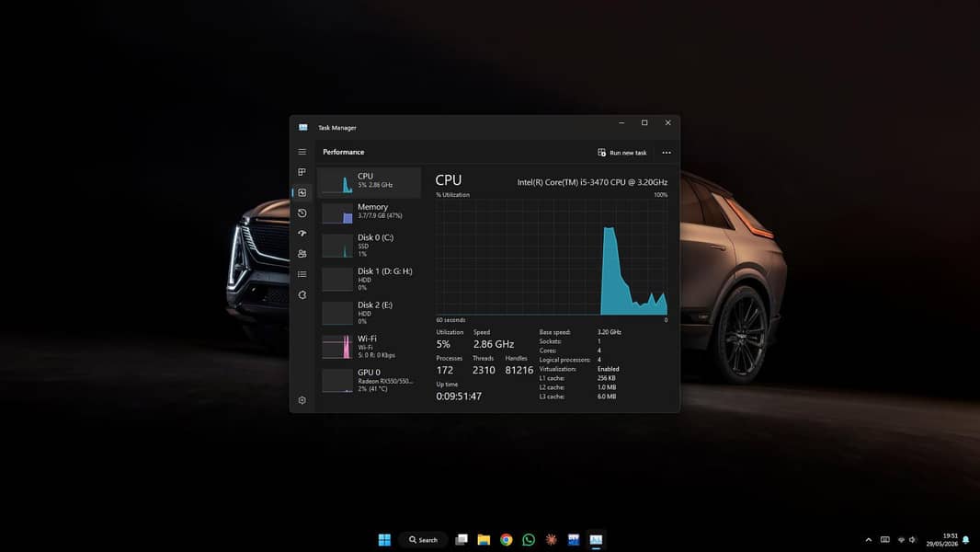Click the touch keyboard tray icon
980x552 pixels.
point(885,539)
